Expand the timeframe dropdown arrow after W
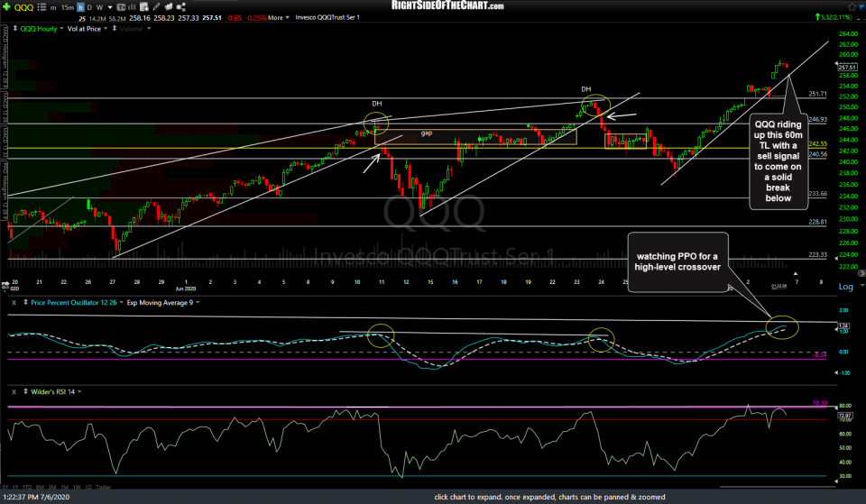Image resolution: width=866 pixels, height=504 pixels. click(x=110, y=7)
